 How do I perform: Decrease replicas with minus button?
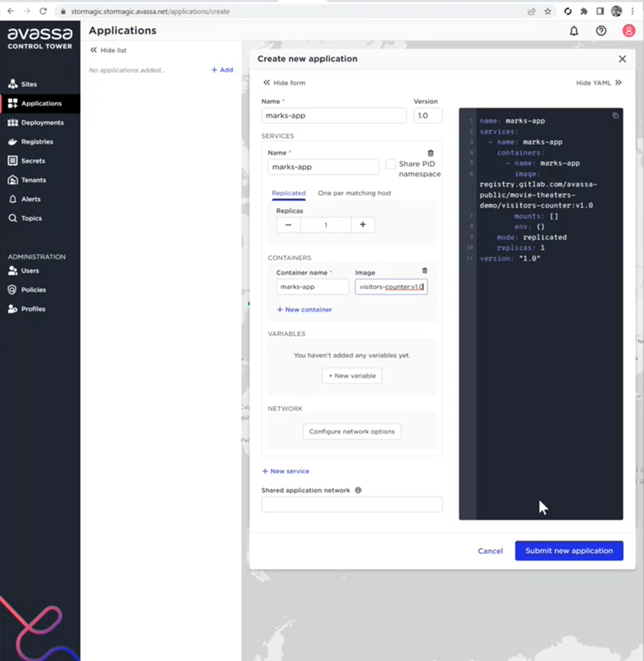click(288, 225)
